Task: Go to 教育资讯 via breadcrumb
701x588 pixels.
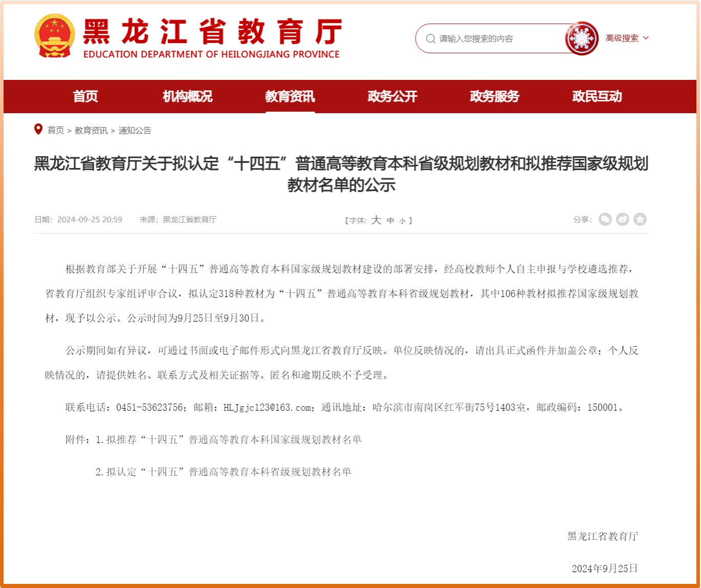Action: pyautogui.click(x=91, y=130)
